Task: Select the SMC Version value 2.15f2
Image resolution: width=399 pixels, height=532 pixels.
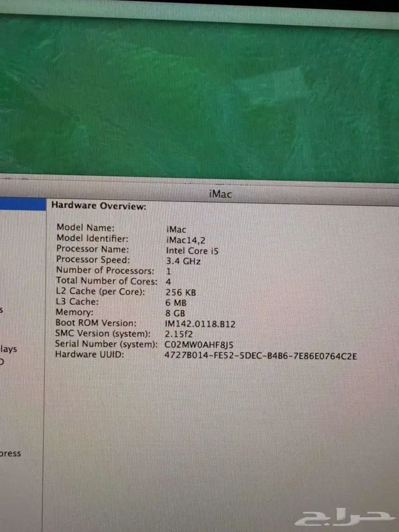Action: (x=179, y=334)
